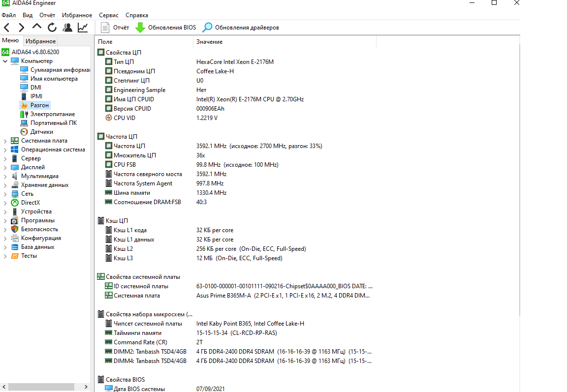Screen dimensions: 567x392
Task: Select the CPU FSB row
Action: [x=235, y=165]
